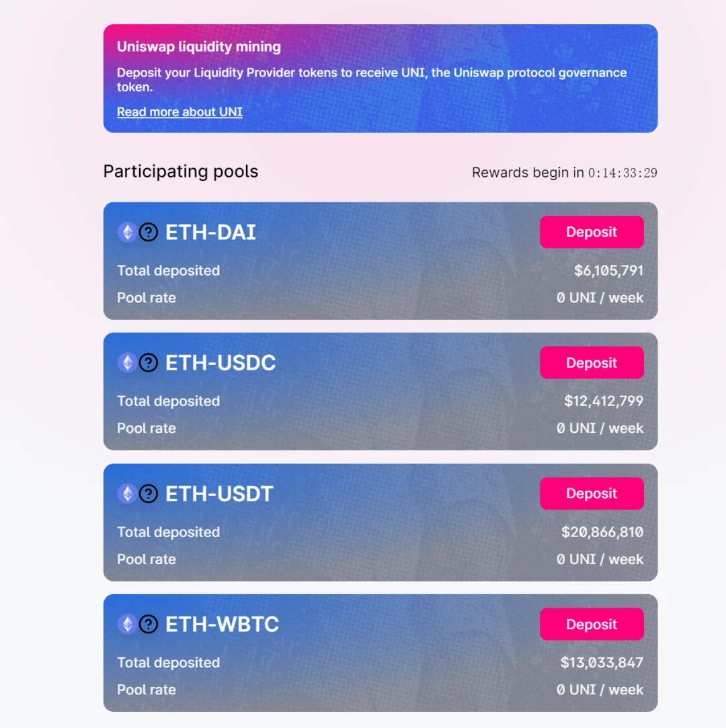Select the ETH-USDT pool title

(219, 493)
